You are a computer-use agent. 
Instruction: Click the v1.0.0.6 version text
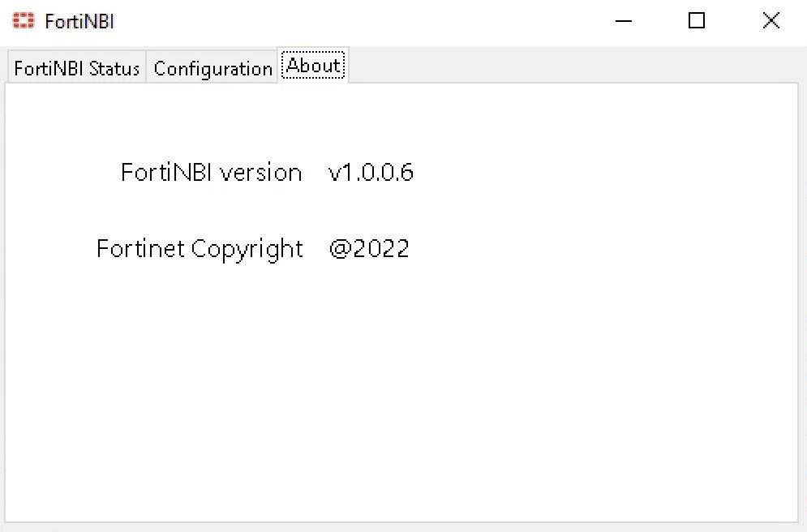click(370, 172)
